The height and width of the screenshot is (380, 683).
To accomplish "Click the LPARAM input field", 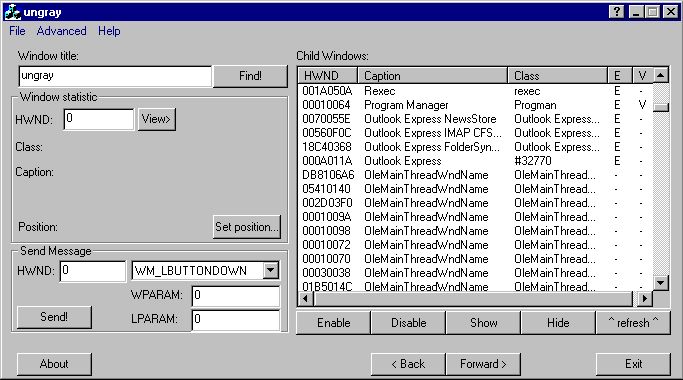I will 236,319.
